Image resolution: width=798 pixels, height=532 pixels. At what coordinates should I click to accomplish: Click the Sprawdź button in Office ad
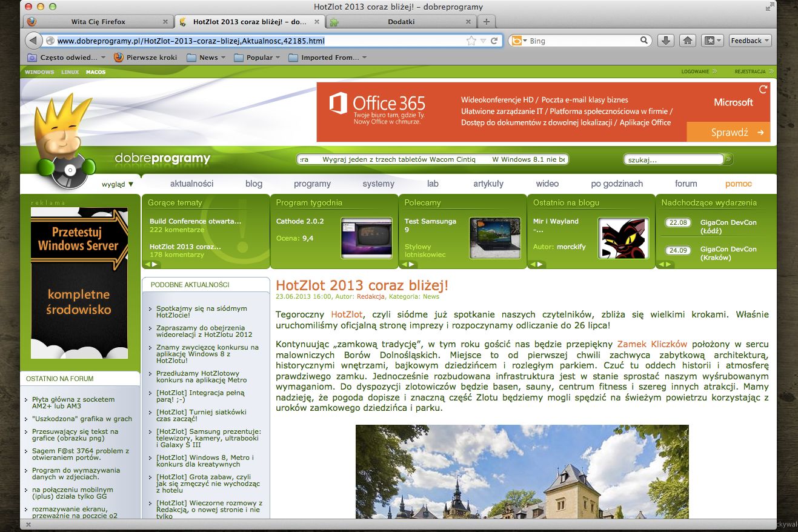click(728, 132)
